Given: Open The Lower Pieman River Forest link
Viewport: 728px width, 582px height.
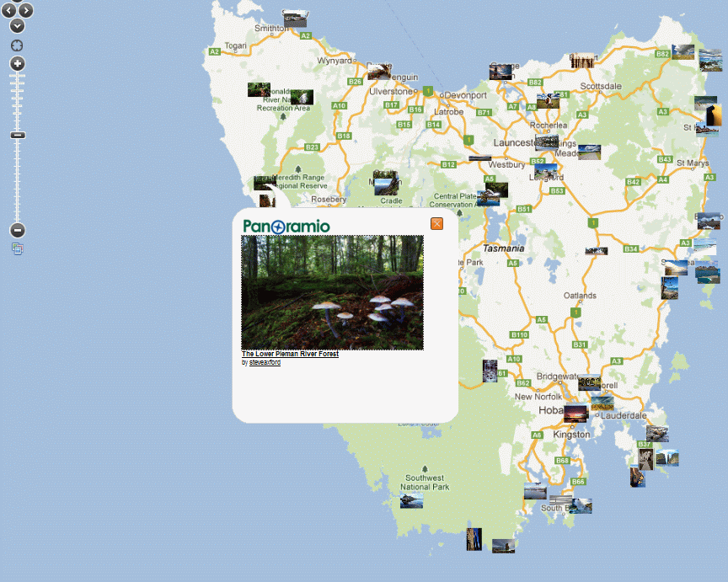Looking at the screenshot, I should click(290, 355).
